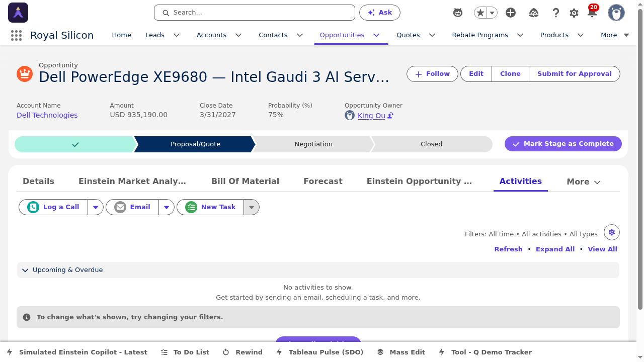Viewport: 644px width, 362px height.
Task: Expand the Leads nav dropdown chevron
Action: (177, 35)
